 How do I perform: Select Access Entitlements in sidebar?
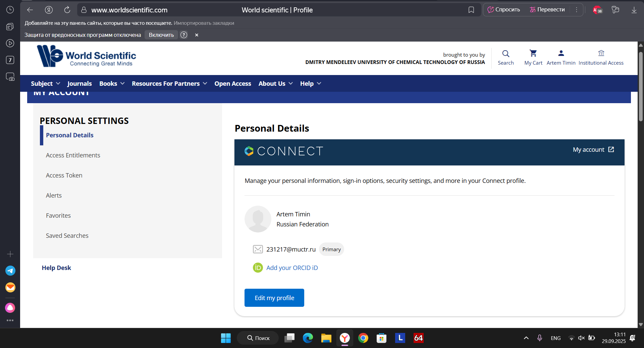point(73,155)
